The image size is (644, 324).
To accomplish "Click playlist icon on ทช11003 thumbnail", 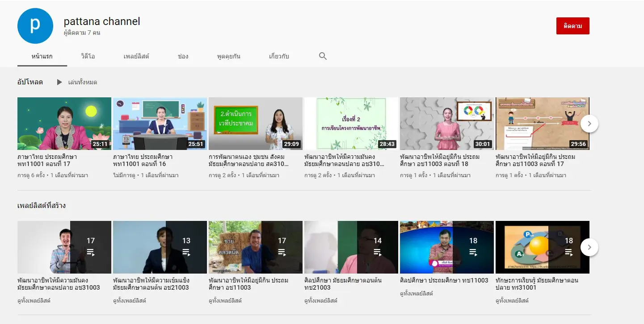I will click(473, 253).
